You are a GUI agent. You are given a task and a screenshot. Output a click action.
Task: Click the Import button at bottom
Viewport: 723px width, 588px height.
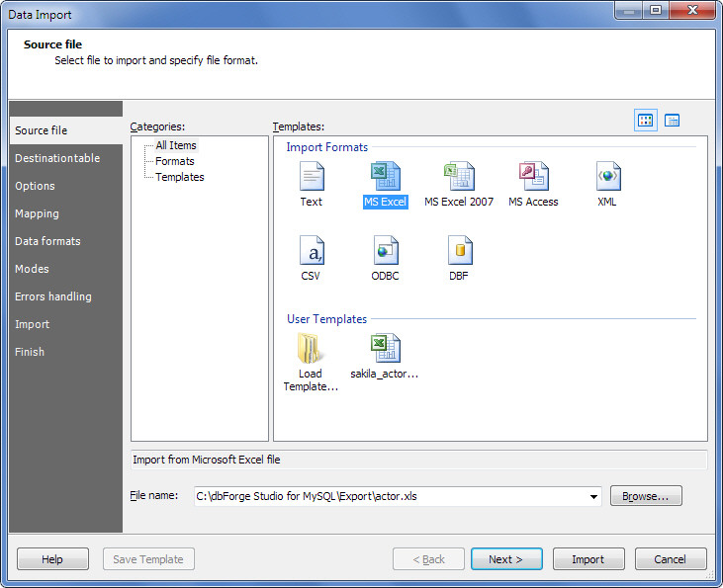[x=588, y=559]
